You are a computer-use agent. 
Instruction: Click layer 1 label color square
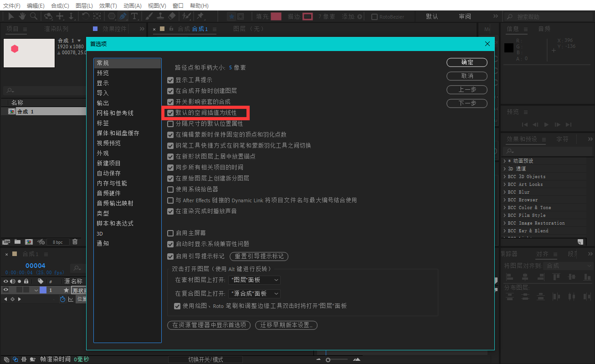pos(43,290)
